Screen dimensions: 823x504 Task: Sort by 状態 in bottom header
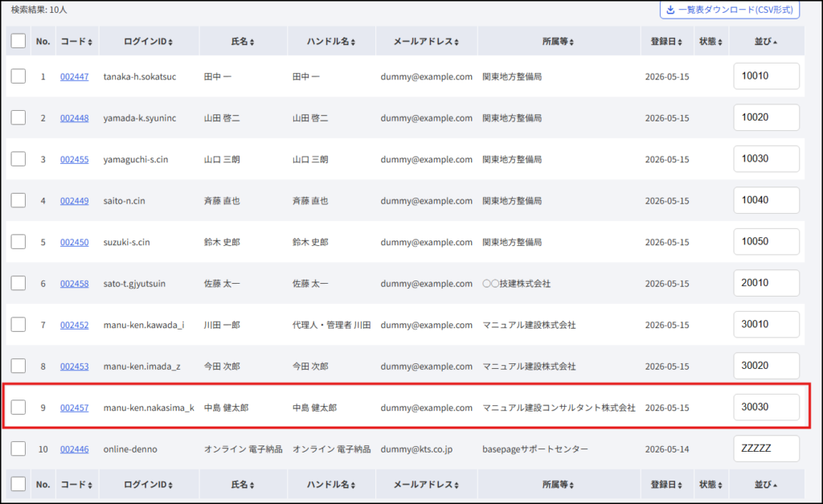pos(710,485)
